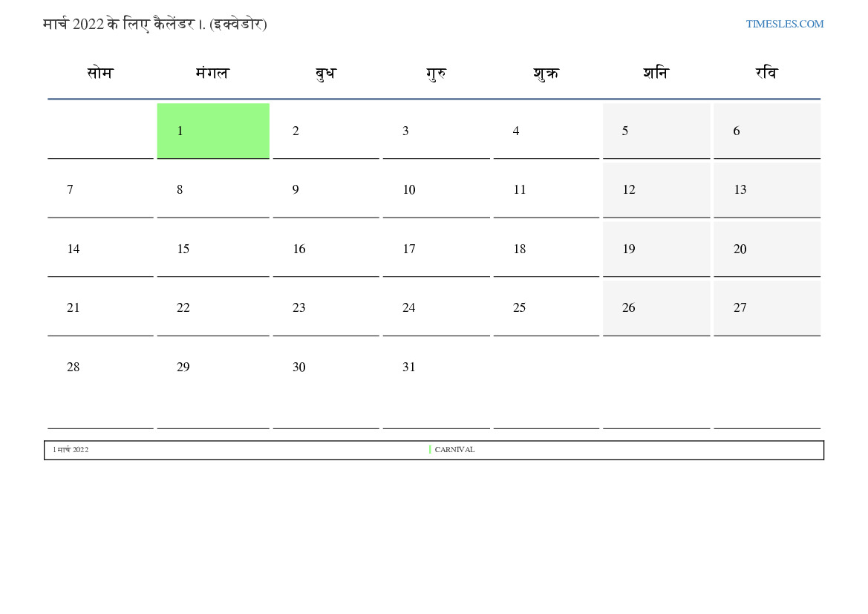Click the green Carnival legend marker
The height and width of the screenshot is (614, 868).
pos(430,450)
